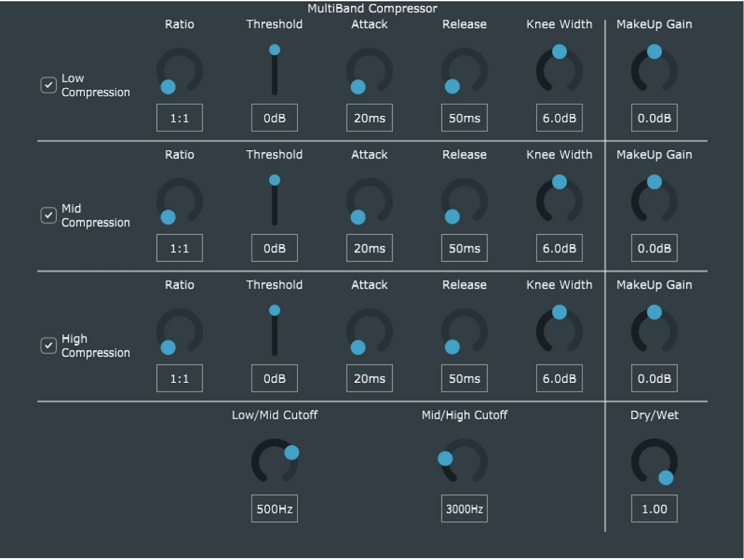Viewport: 744px width, 560px height.
Task: Click the High band Attack knob
Action: coord(369,331)
